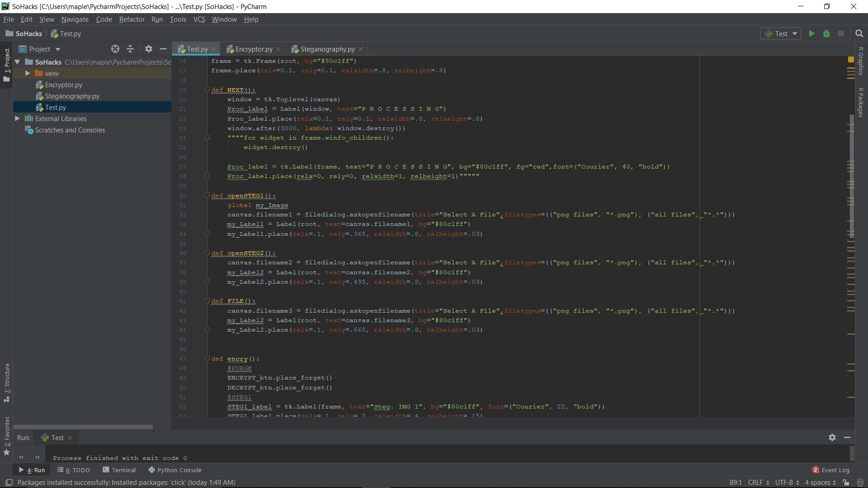This screenshot has height=488, width=868.
Task: Click the editor vertical scrollbar thumb
Action: (x=851, y=176)
